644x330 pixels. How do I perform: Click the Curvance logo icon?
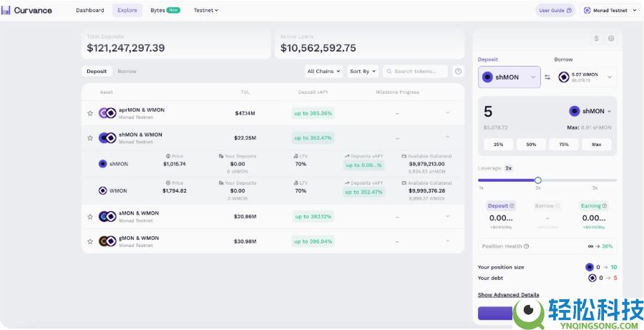(6, 10)
